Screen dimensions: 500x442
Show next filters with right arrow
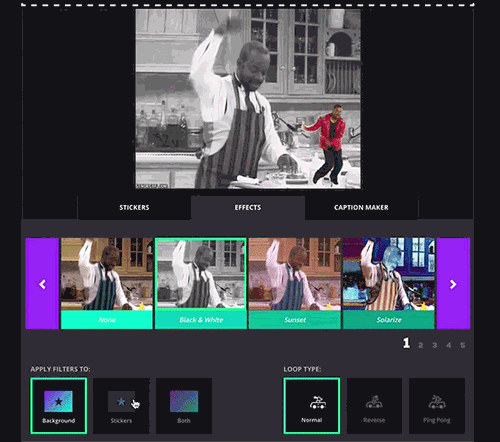[453, 284]
